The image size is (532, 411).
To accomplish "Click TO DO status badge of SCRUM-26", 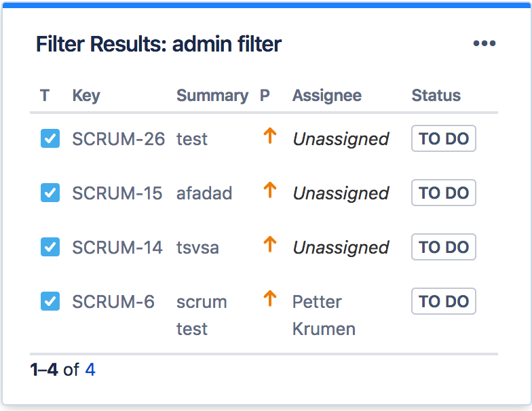I will (444, 139).
